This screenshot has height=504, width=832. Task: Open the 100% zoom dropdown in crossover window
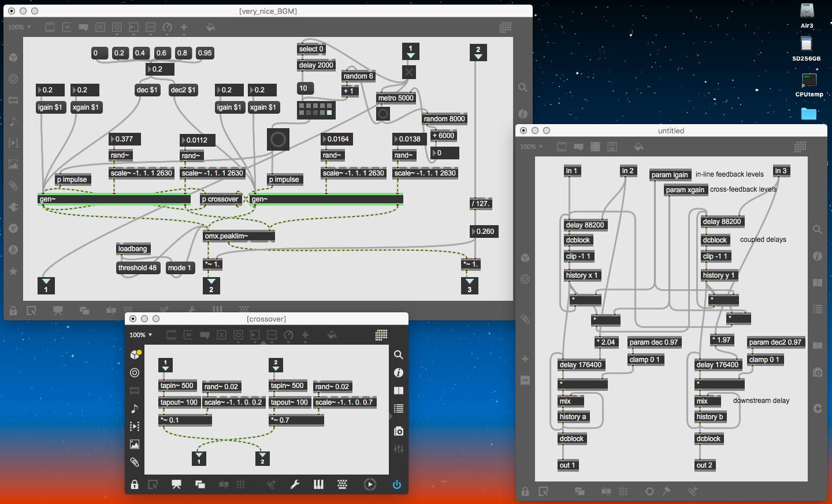[x=141, y=335]
